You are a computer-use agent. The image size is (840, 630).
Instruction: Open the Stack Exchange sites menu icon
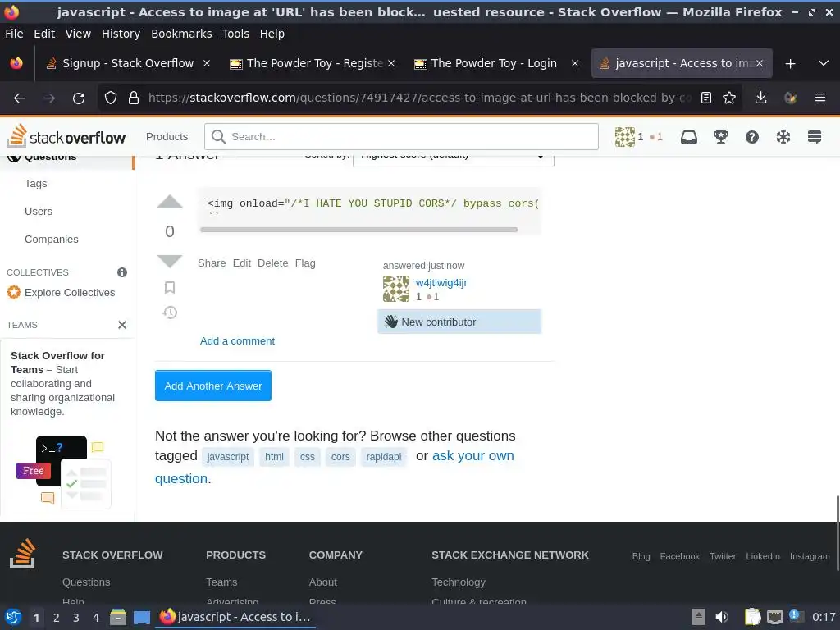click(x=815, y=137)
